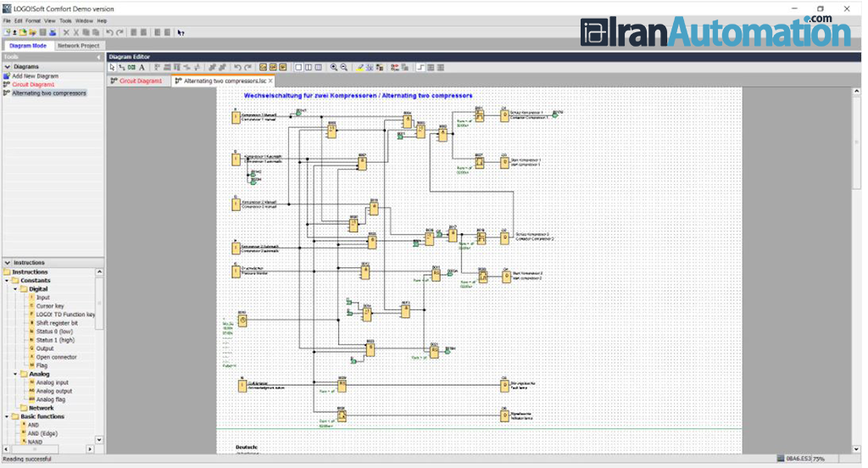The image size is (868, 468).
Task: Click the instructions tree scroll down arrow
Action: (x=99, y=440)
